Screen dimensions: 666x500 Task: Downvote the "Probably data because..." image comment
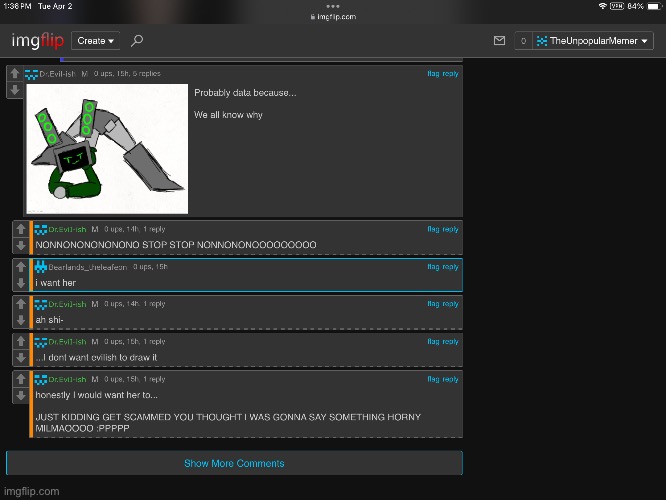[x=14, y=90]
